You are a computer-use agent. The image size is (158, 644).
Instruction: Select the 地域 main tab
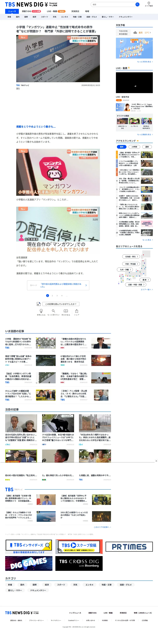87,11
